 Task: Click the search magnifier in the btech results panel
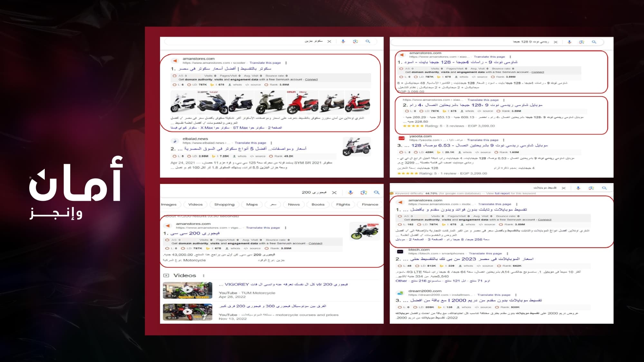[x=604, y=188]
